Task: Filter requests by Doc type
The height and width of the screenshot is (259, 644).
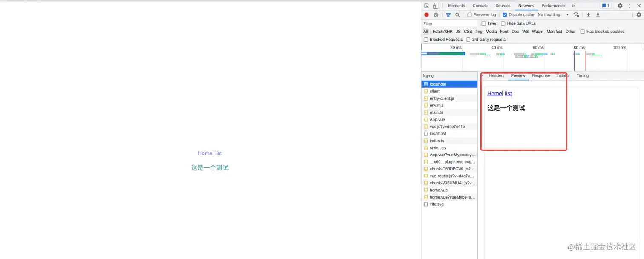Action: coord(515,32)
